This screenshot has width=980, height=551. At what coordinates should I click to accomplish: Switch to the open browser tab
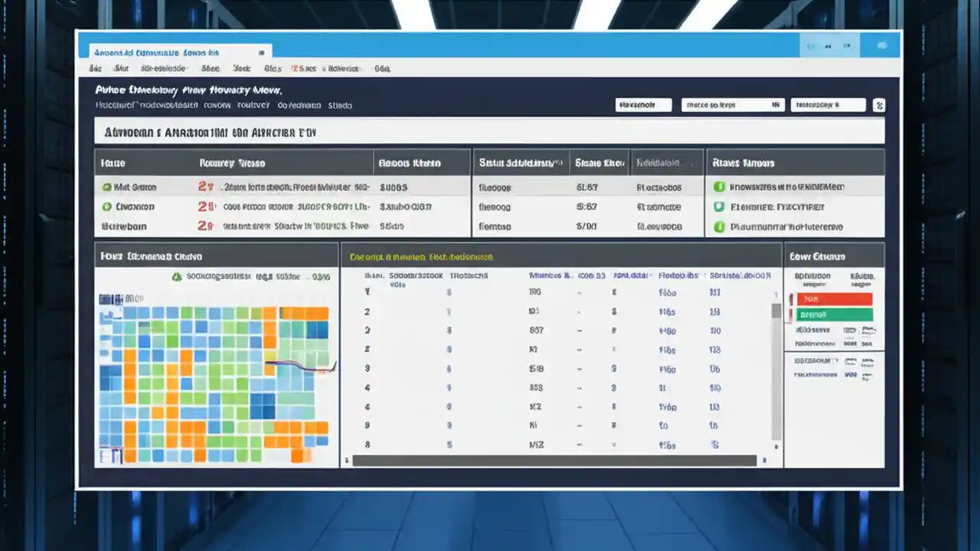[x=178, y=52]
